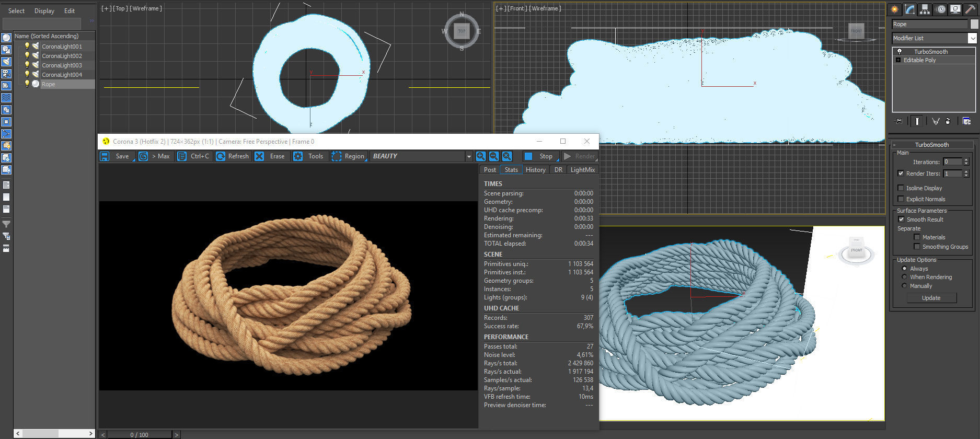The image size is (980, 439).
Task: Open the Create command panel tab
Action: 895,9
